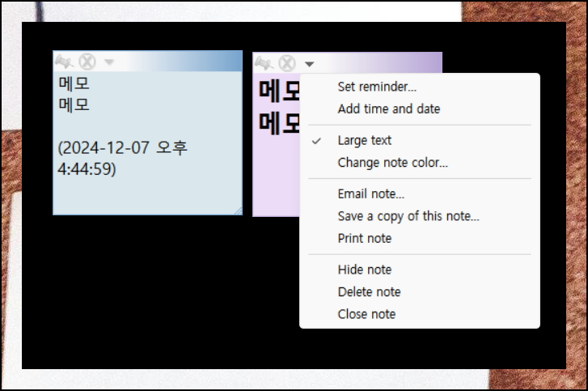Click the first bold 메모 line in purple note
Screen dimensions: 588x391
[x=279, y=91]
